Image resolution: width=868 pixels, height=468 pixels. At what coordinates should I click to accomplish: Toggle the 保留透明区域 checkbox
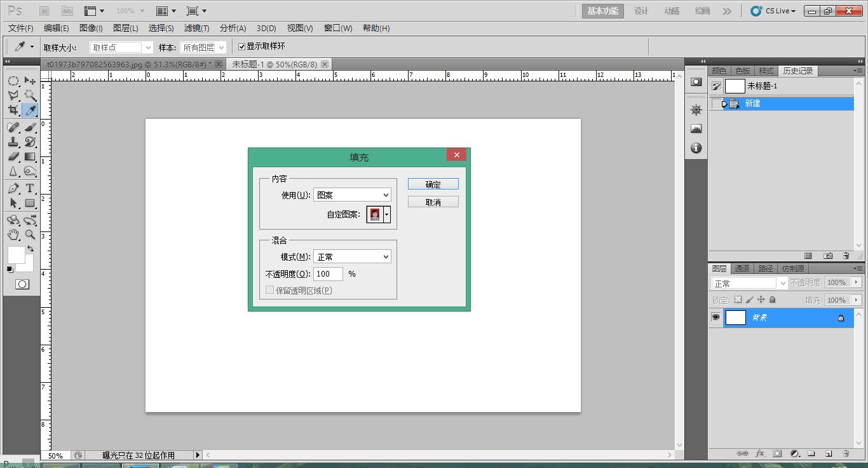[270, 290]
